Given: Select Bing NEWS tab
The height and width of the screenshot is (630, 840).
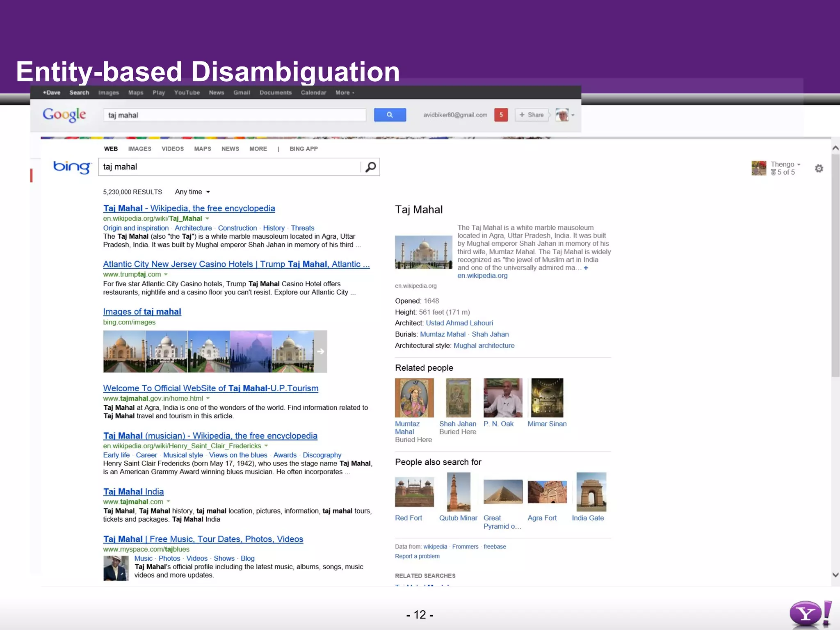Looking at the screenshot, I should pyautogui.click(x=230, y=149).
